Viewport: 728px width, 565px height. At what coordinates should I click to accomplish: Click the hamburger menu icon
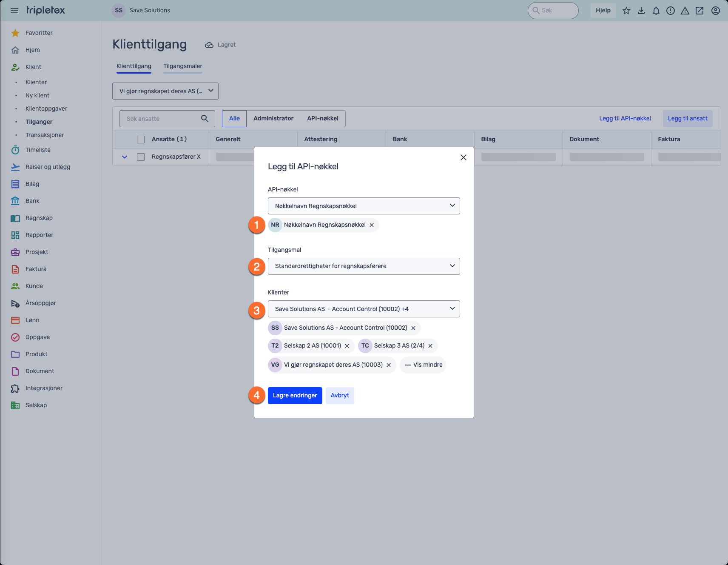[14, 11]
